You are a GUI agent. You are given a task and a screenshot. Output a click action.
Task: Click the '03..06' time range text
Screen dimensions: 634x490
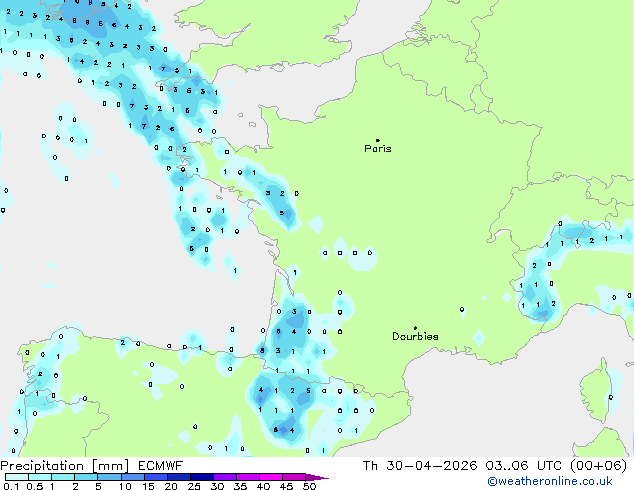point(507,466)
